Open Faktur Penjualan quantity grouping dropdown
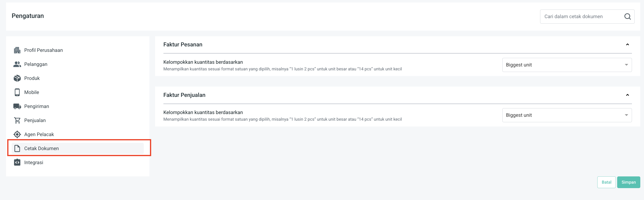Viewport: 644px width, 200px height. coord(567,115)
